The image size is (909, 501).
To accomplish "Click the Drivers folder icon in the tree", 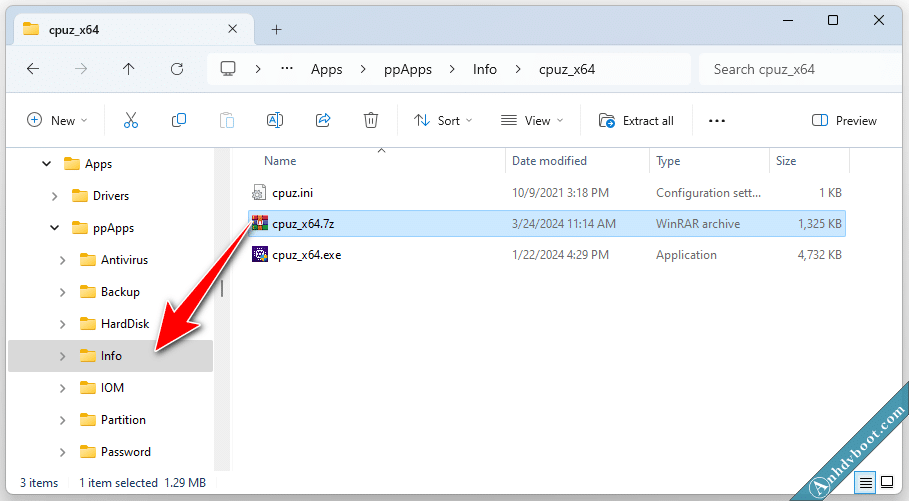I will point(79,196).
